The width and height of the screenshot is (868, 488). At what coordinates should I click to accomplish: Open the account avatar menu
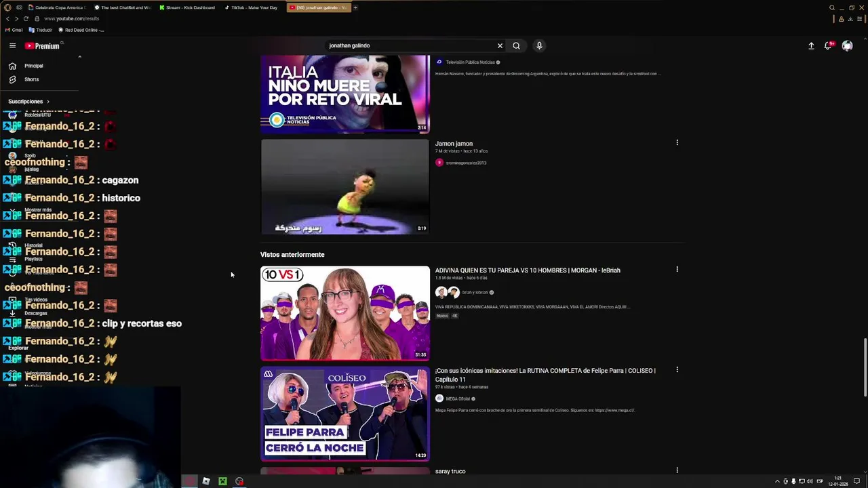(847, 46)
